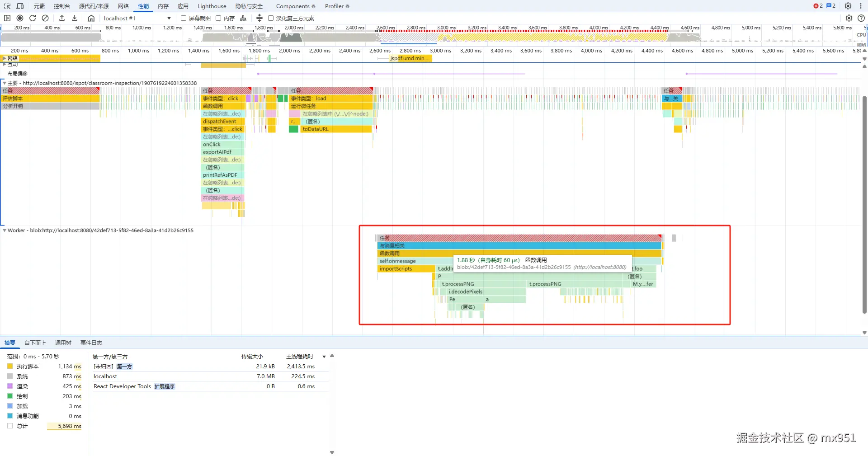Select the exportAIPdf flame chart entry
868x456 pixels.
[223, 152]
